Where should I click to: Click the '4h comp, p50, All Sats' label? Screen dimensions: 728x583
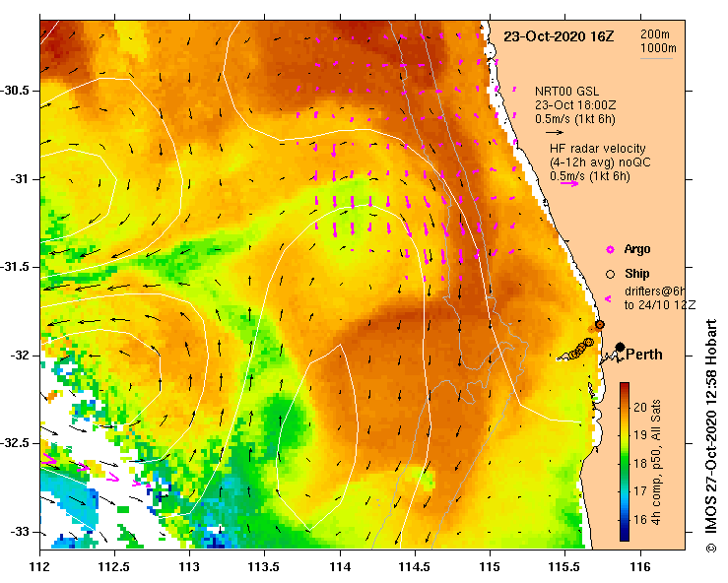pyautogui.click(x=656, y=462)
